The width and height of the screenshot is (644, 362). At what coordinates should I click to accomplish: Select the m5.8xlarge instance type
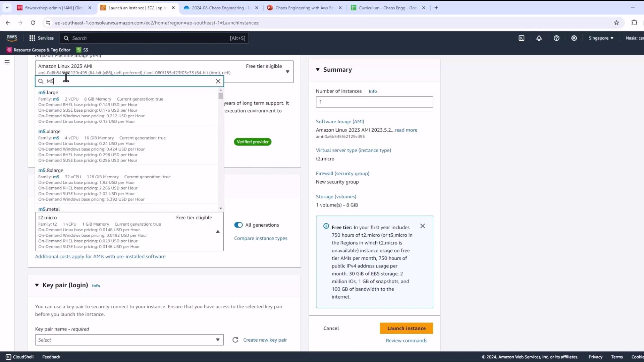pos(127,184)
